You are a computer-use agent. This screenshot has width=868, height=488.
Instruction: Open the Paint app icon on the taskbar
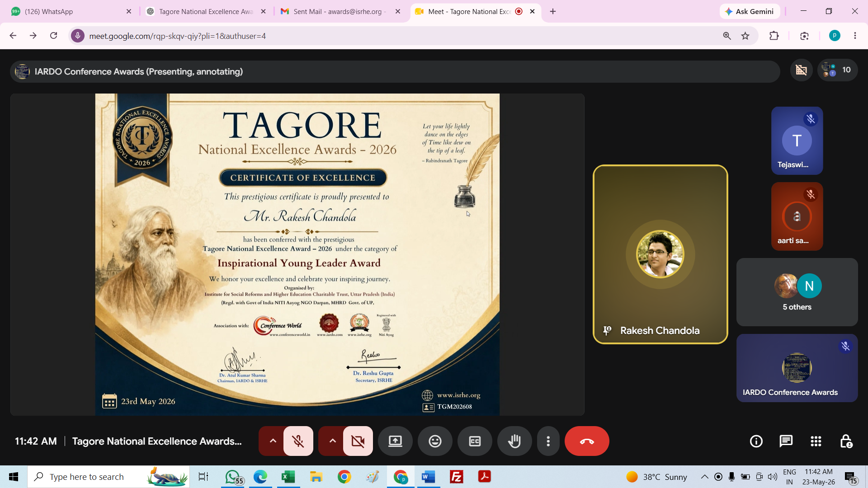pyautogui.click(x=372, y=477)
